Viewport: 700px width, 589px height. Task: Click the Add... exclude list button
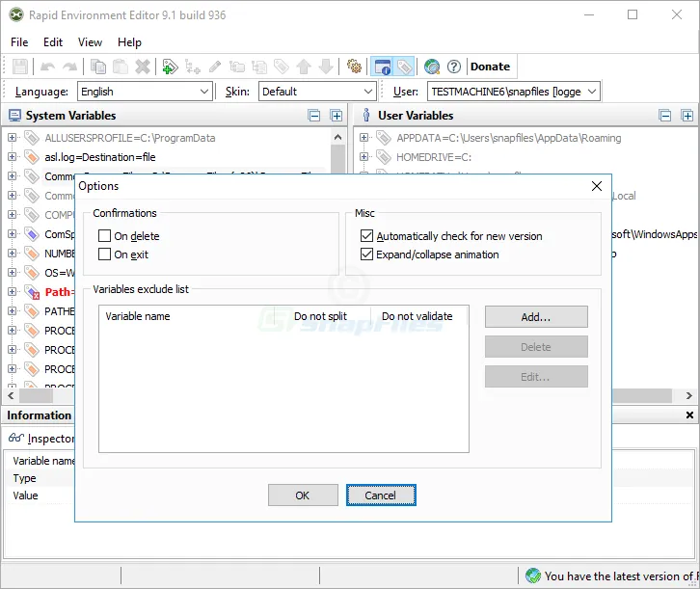coord(536,317)
